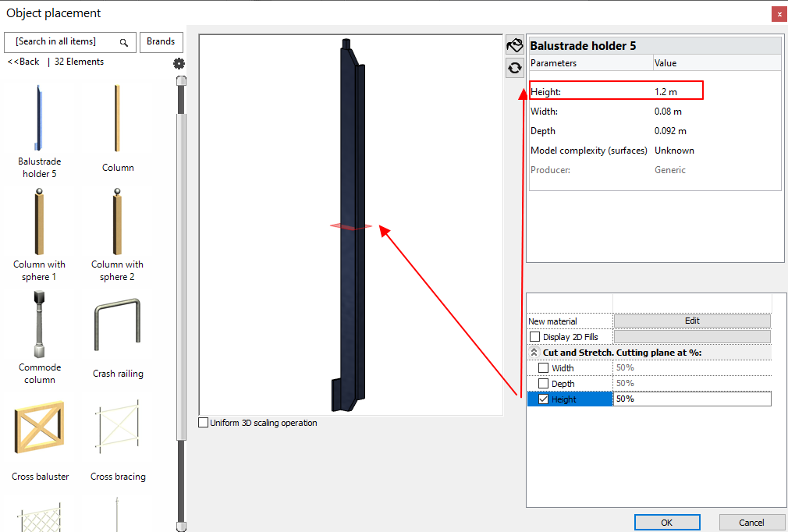Click the Height 50% input field

click(692, 399)
